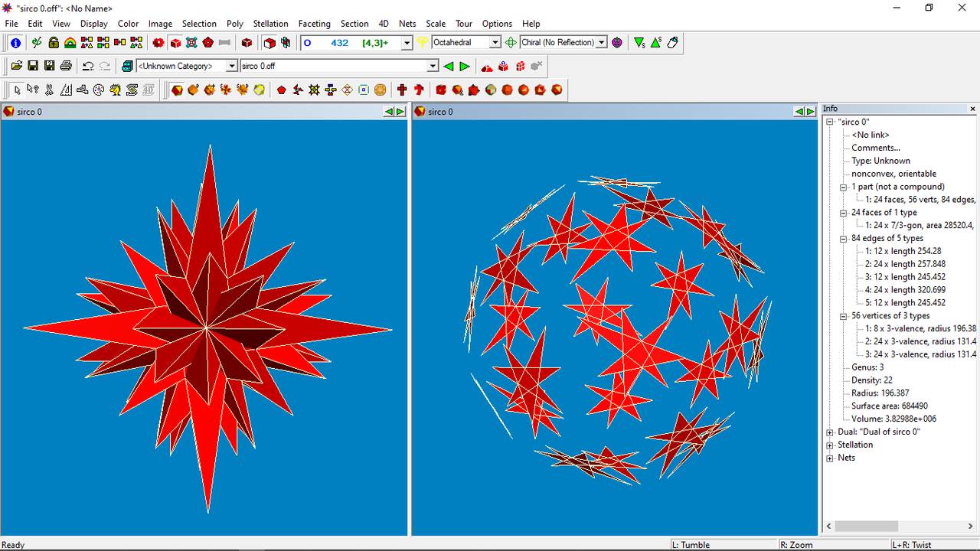
Task: Go to next model with green right arrow
Action: click(x=465, y=67)
